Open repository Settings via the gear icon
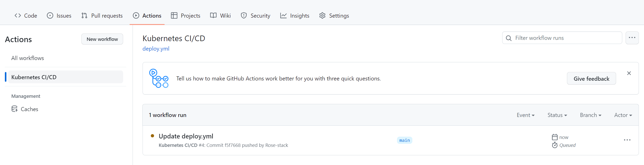This screenshot has width=644, height=165. (322, 15)
